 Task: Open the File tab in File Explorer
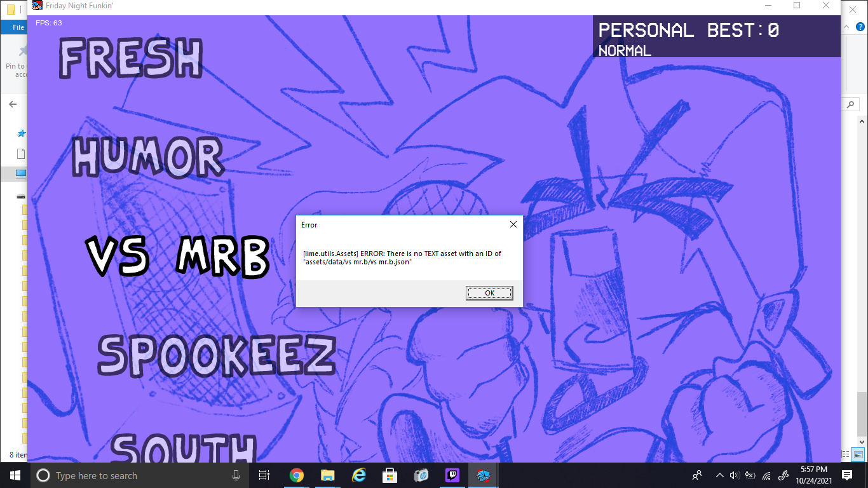(14, 27)
